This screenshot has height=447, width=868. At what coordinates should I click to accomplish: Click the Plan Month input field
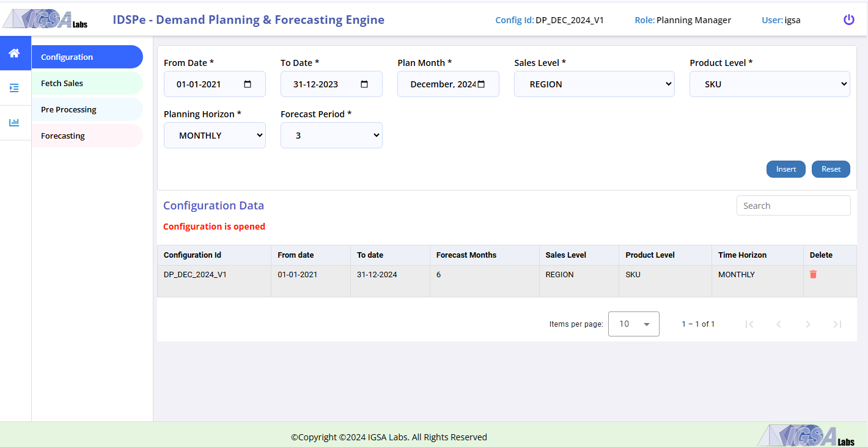(448, 84)
